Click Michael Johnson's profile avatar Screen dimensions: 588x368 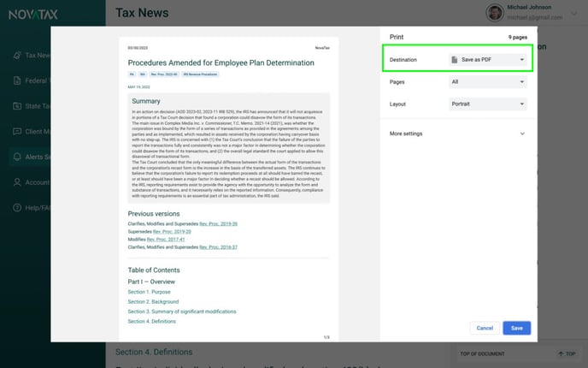(x=495, y=13)
